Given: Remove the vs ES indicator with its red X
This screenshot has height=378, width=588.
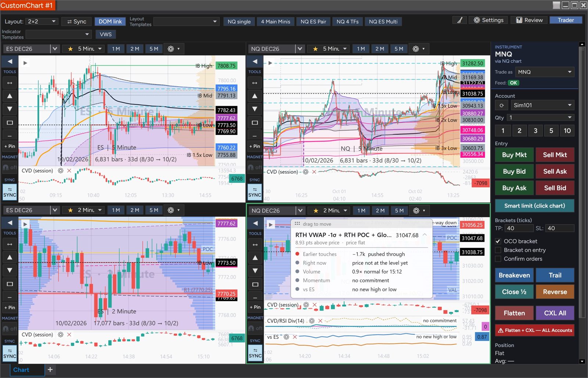Looking at the screenshot, I should [x=295, y=337].
